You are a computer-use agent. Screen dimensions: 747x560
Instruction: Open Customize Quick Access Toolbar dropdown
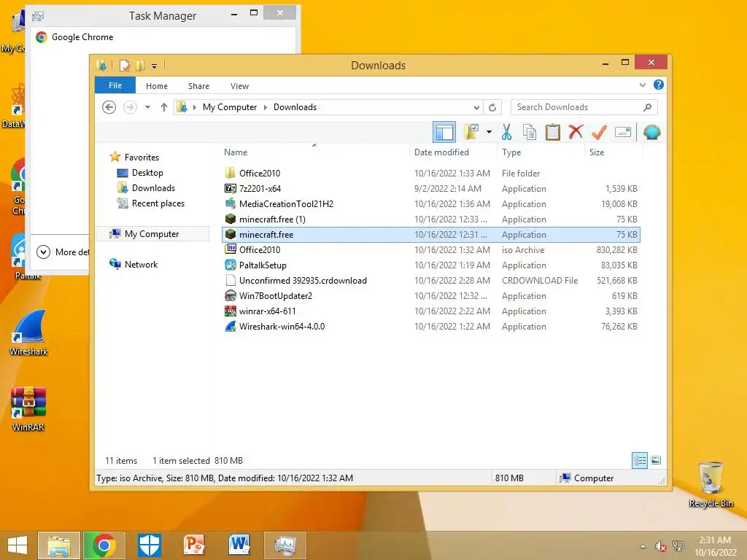point(155,66)
